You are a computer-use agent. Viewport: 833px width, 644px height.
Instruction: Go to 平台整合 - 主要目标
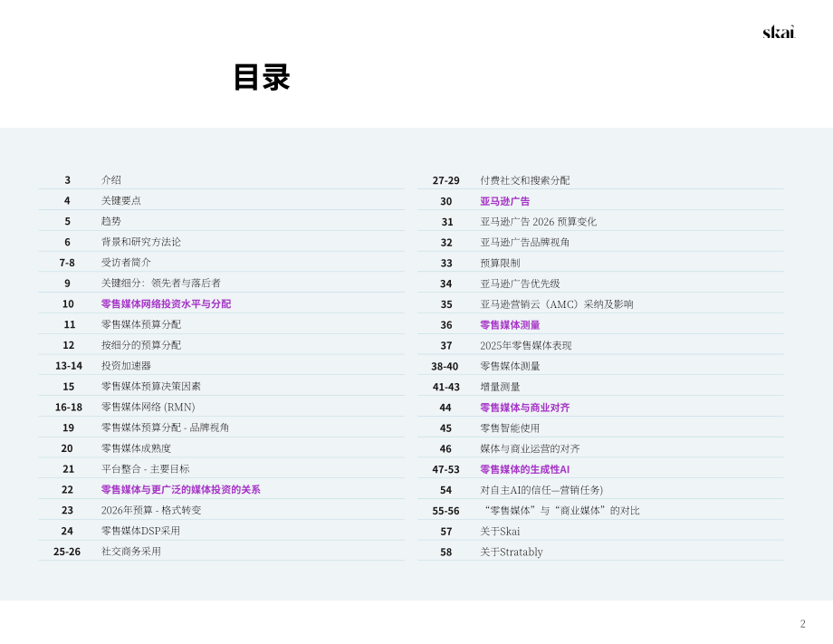coord(145,469)
